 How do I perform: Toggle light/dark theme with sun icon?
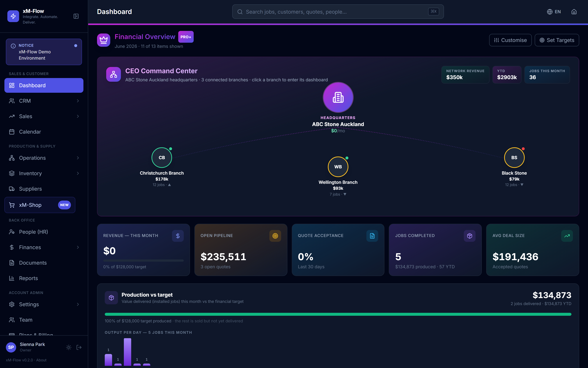(x=69, y=347)
